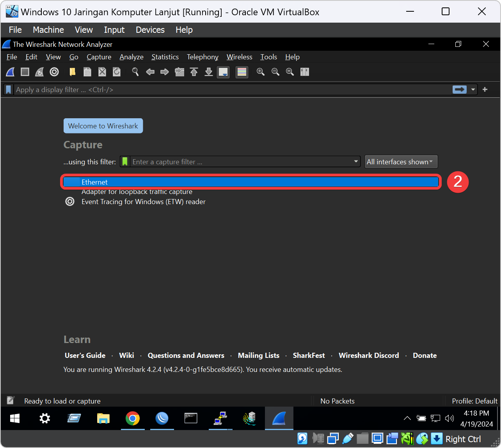Open the Mailing Lists link
Screen dimensions: 501x448
[259, 356]
